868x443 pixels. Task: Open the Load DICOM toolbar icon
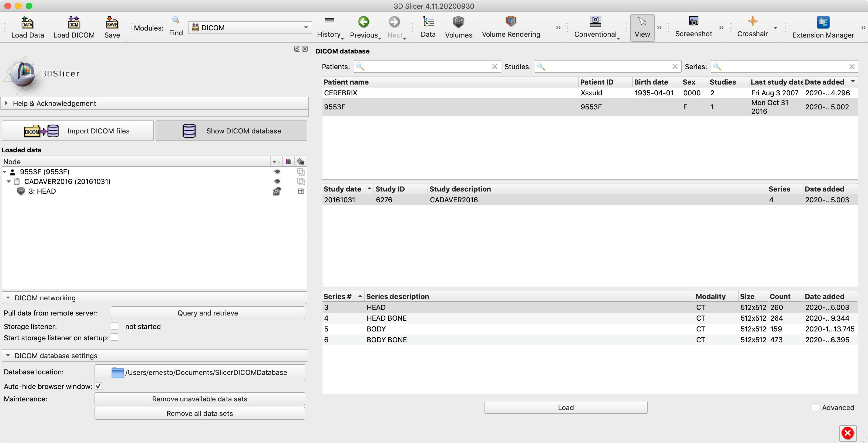[x=74, y=27]
